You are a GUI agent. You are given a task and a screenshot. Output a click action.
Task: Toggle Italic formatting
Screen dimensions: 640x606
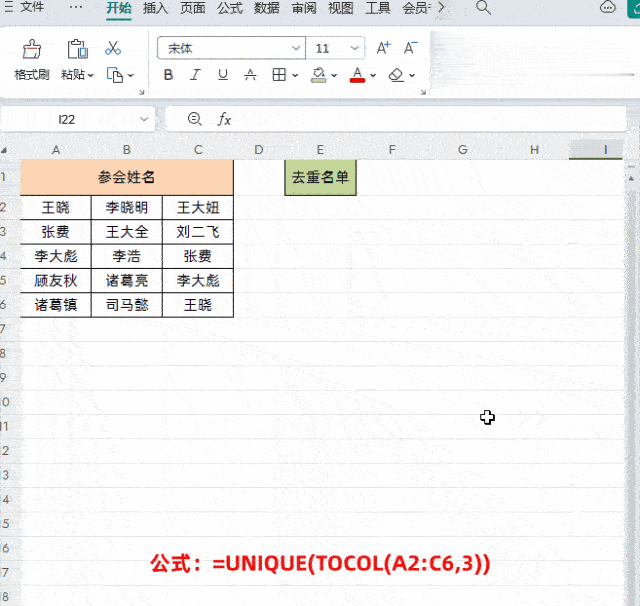(196, 75)
